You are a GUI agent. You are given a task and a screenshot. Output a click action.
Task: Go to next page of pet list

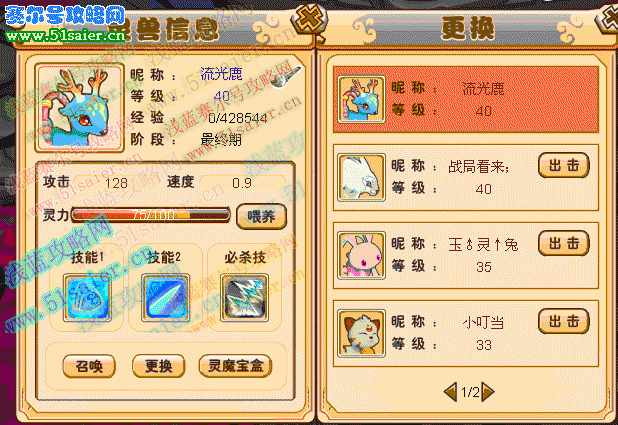[488, 392]
